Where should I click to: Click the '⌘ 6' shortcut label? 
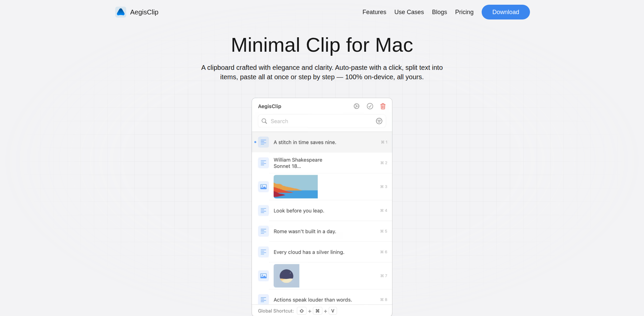coord(384,252)
